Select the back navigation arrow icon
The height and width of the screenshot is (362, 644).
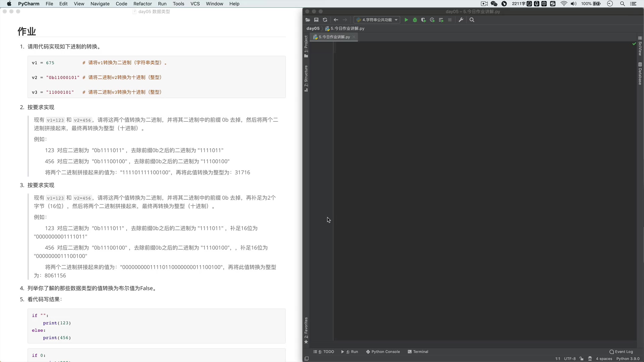coord(336,19)
